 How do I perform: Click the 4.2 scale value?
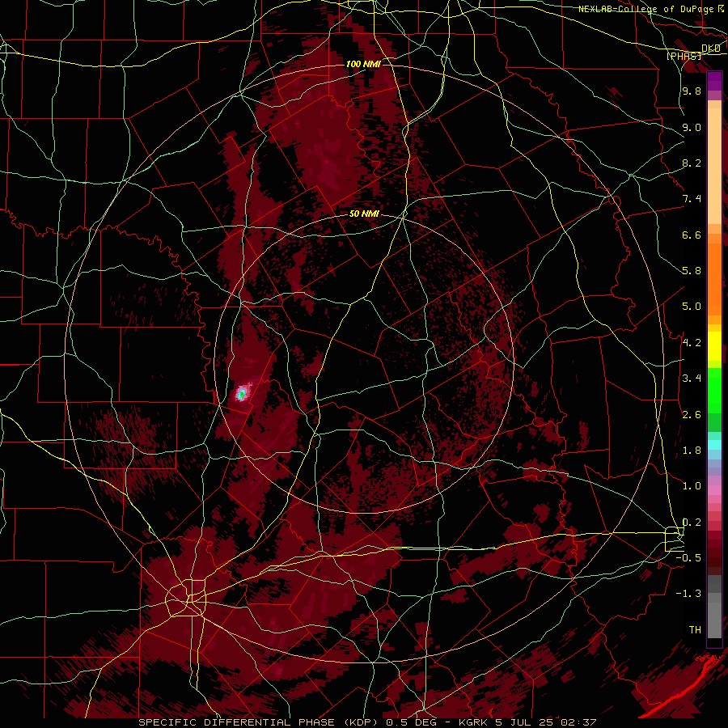click(x=692, y=343)
